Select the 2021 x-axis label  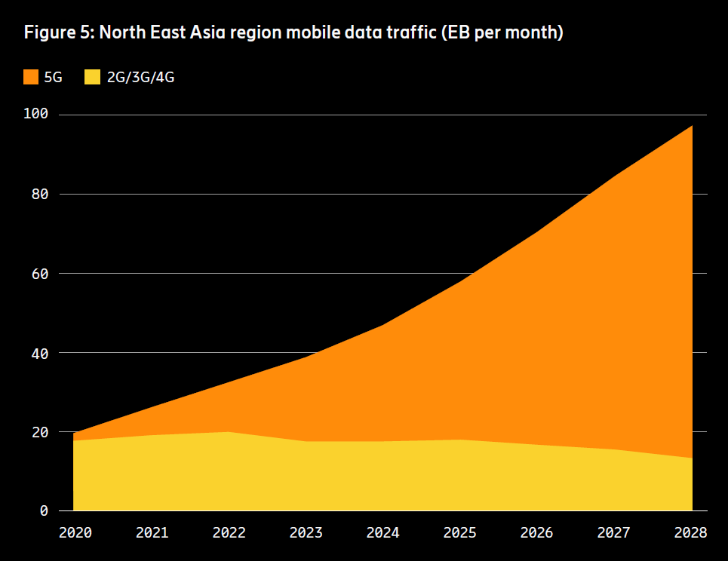152,532
